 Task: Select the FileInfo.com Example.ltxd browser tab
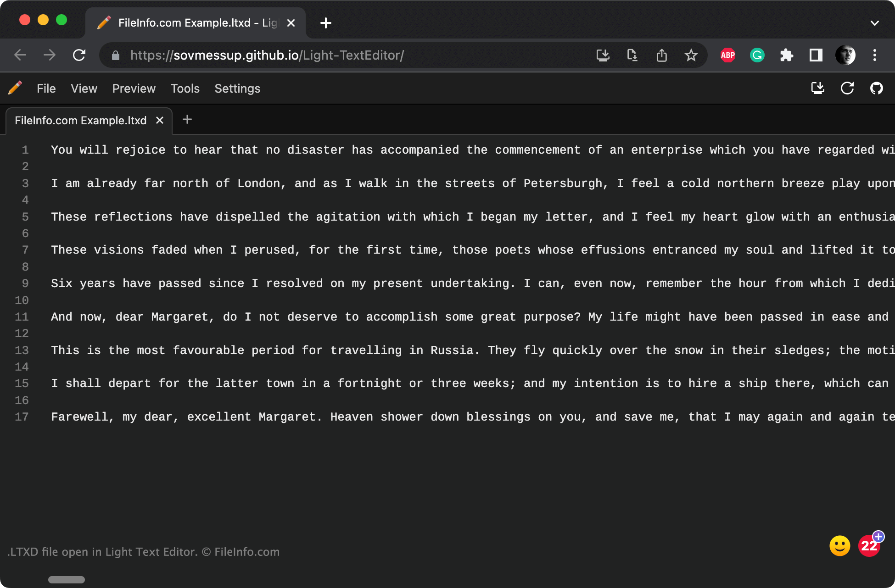pos(196,23)
